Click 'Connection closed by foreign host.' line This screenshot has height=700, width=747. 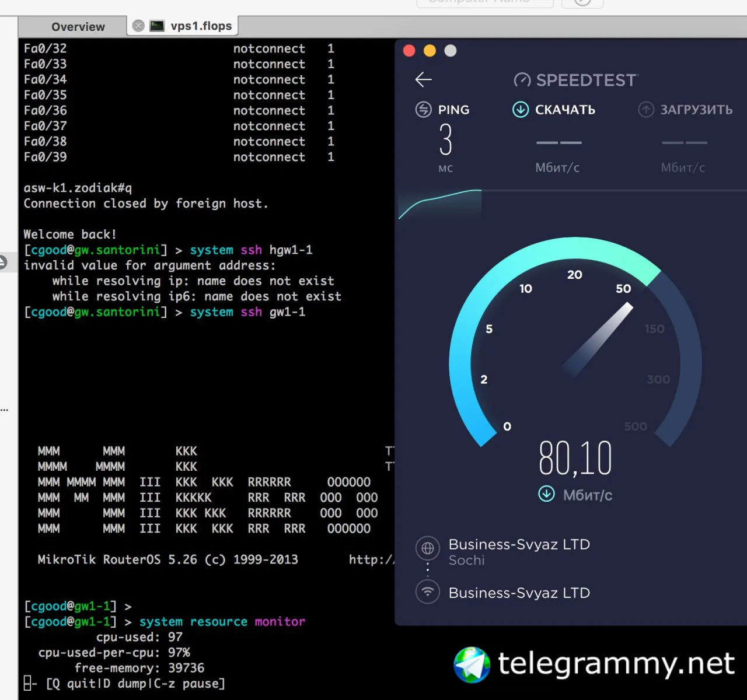[x=146, y=204]
